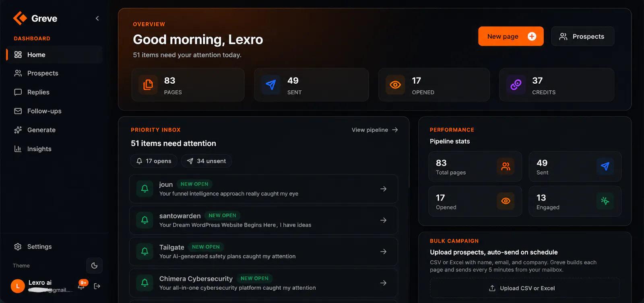
Task: Click the 37 Credits stat card
Action: (x=557, y=85)
